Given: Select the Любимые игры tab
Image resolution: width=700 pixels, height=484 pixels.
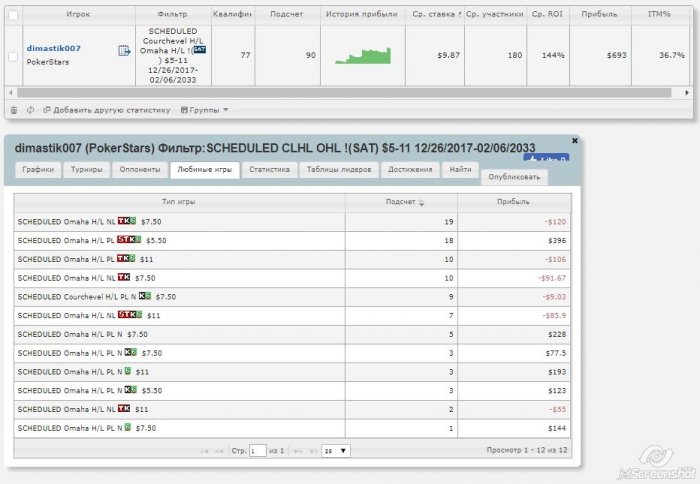Looking at the screenshot, I should 204,170.
